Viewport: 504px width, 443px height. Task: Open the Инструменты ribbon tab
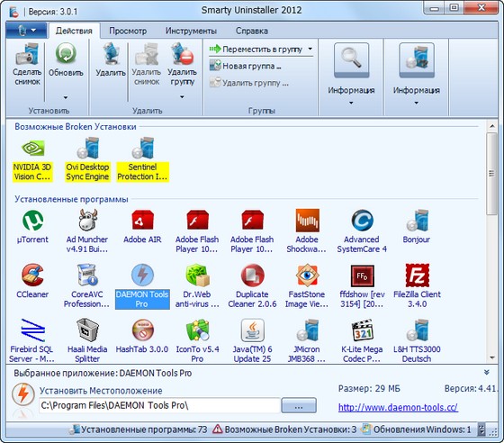[x=191, y=31]
